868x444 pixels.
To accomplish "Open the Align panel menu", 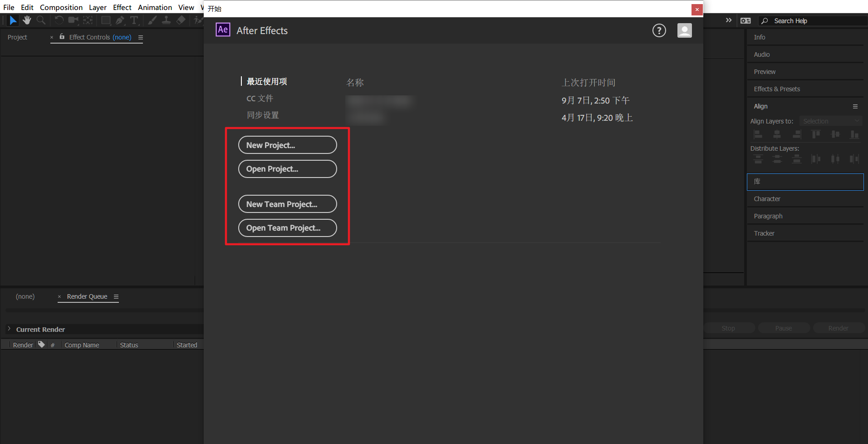I will tap(855, 106).
